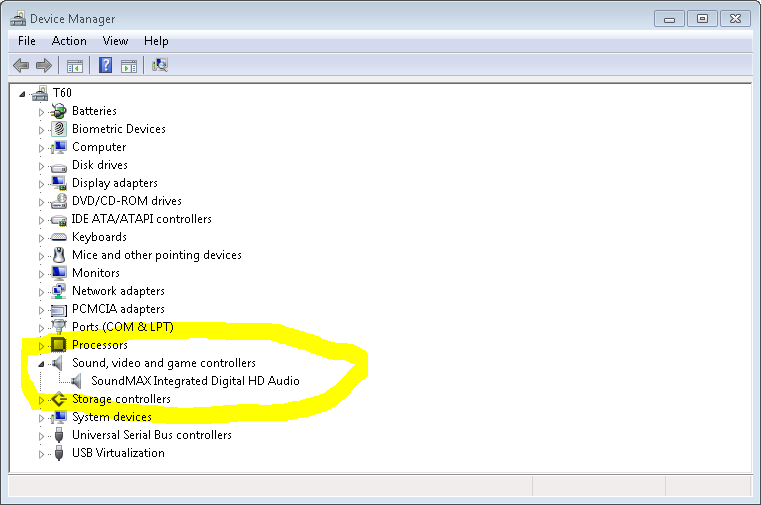The width and height of the screenshot is (761, 505).
Task: Click the Show/Hide Action Pane toolbar icon
Action: 129,66
